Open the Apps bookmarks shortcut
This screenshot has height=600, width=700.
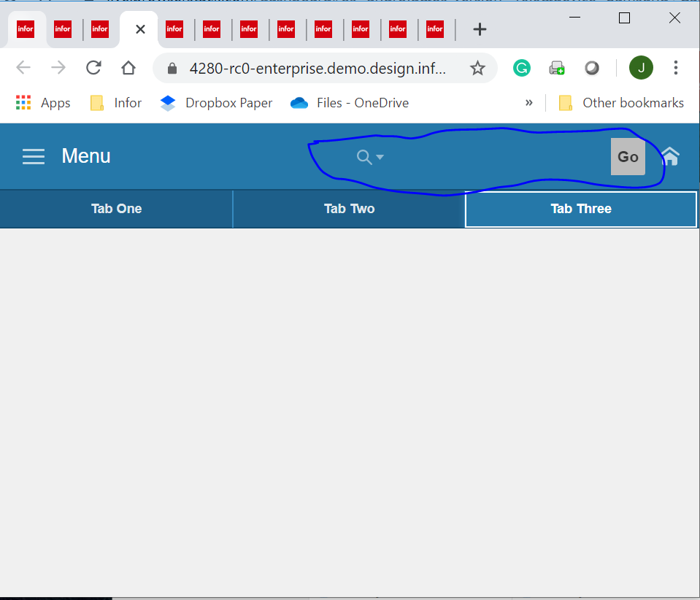coord(43,103)
